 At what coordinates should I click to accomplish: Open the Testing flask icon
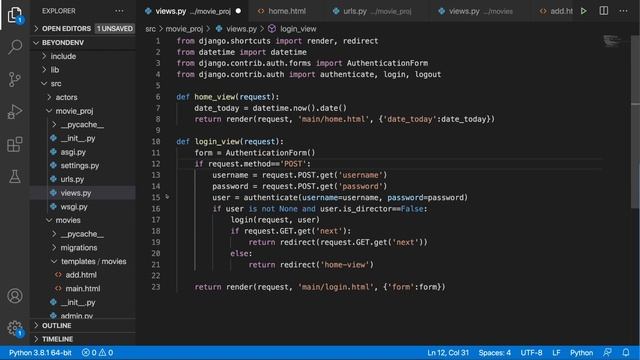coord(15,176)
